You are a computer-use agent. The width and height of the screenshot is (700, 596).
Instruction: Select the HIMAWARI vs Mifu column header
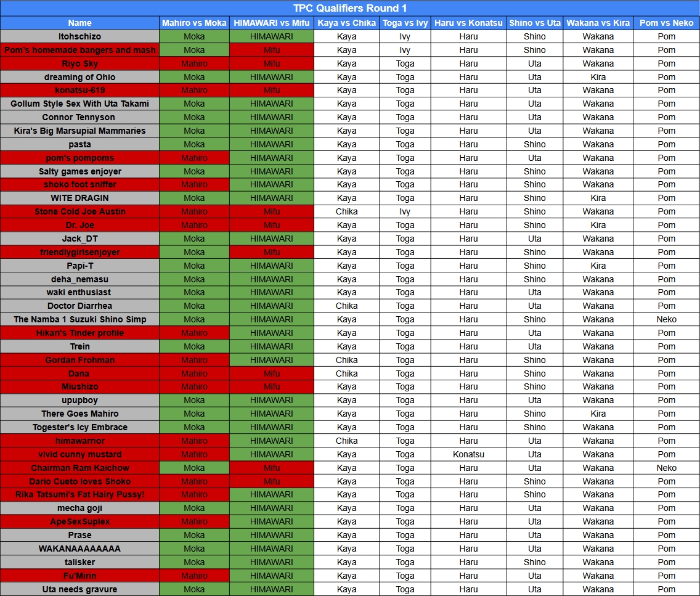[x=271, y=23]
